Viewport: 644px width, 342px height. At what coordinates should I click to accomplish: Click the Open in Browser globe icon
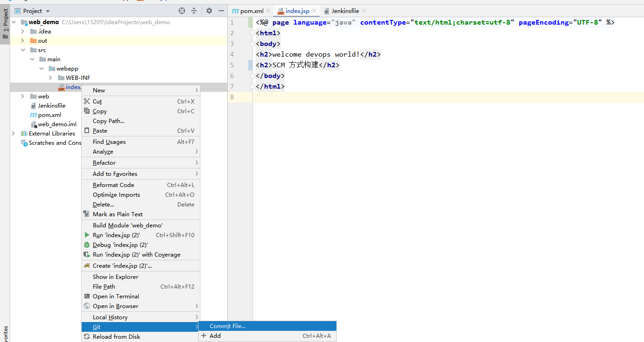pos(87,306)
